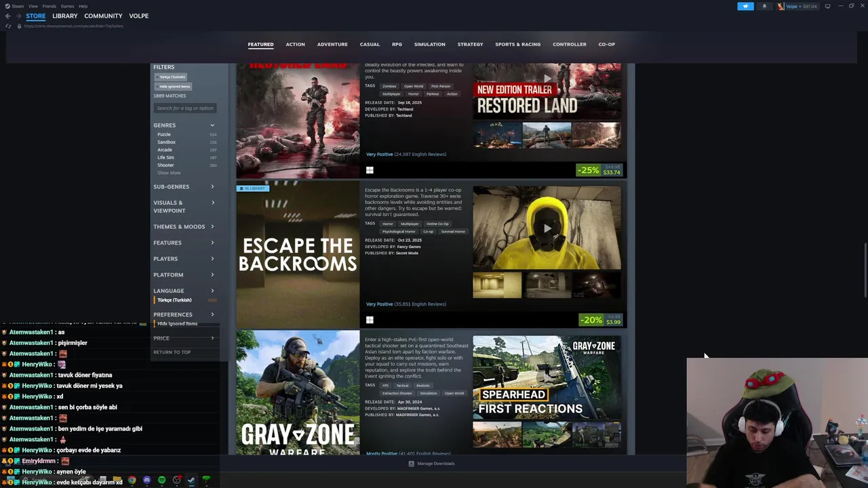Click the page reload icon
This screenshot has width=868, height=488.
pyautogui.click(x=8, y=26)
